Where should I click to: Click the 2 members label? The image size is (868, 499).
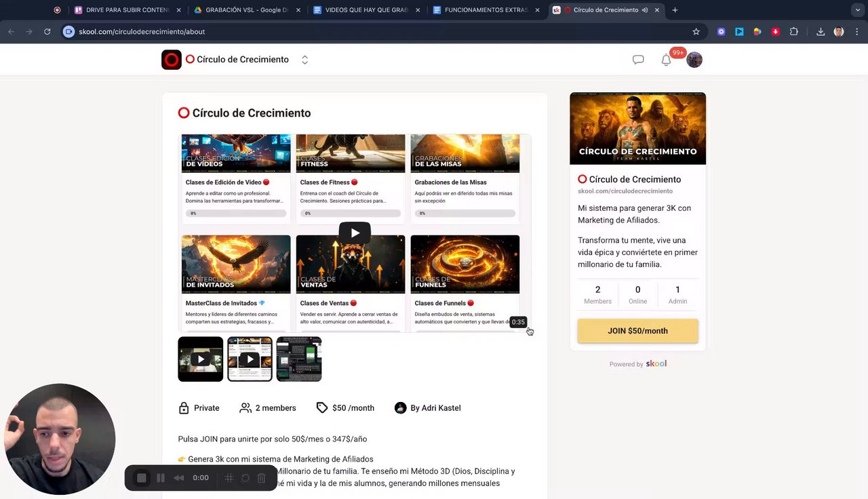tap(268, 407)
